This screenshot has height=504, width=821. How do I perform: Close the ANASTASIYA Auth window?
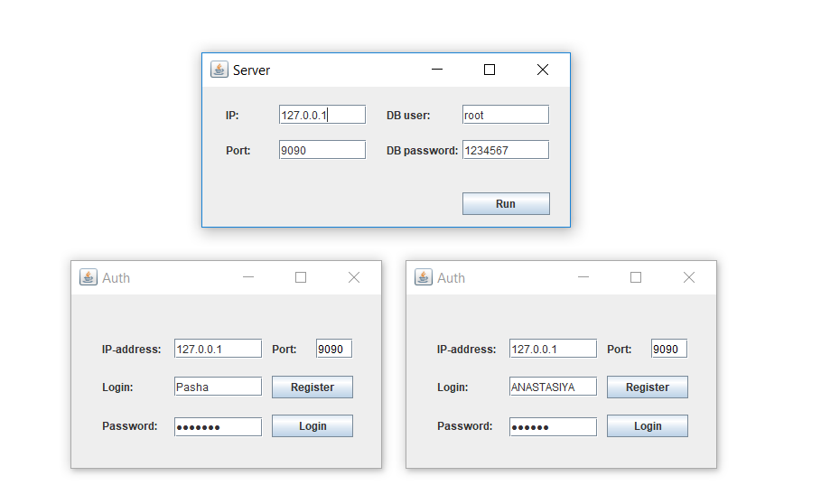click(x=689, y=277)
